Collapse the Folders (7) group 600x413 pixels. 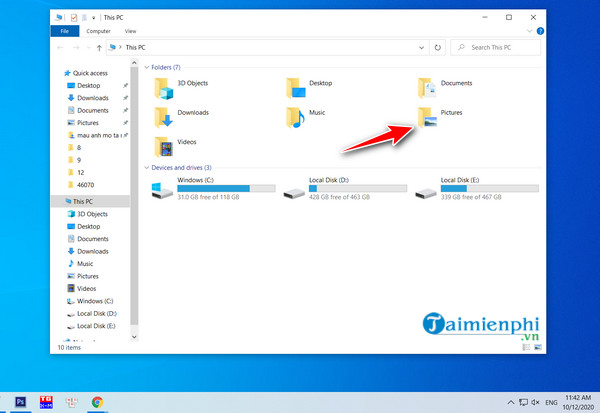click(147, 67)
